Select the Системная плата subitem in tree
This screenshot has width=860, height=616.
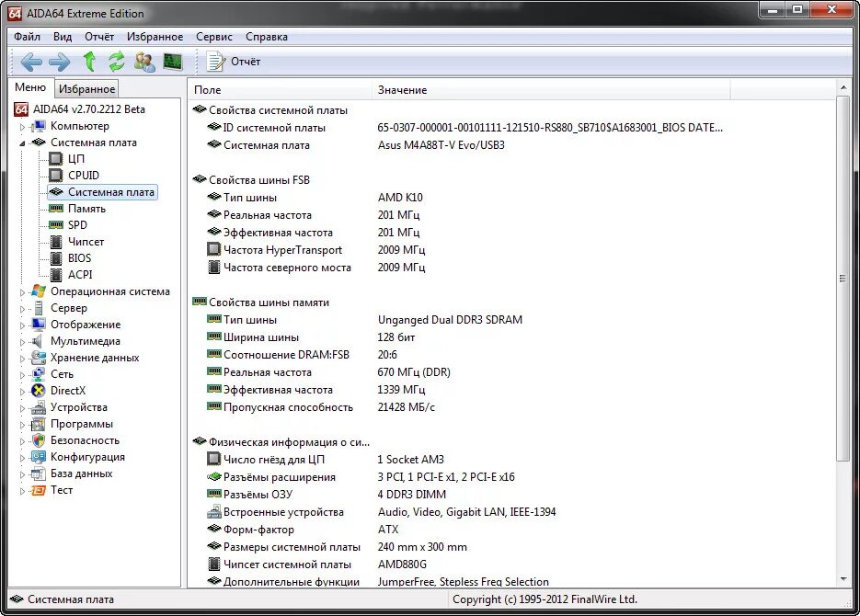103,192
